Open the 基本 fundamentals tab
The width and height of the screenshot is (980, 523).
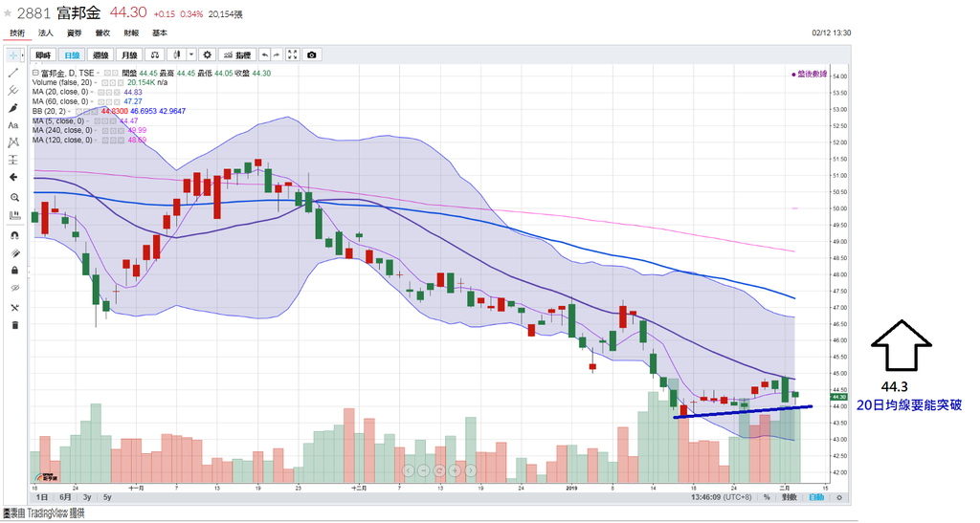160,33
